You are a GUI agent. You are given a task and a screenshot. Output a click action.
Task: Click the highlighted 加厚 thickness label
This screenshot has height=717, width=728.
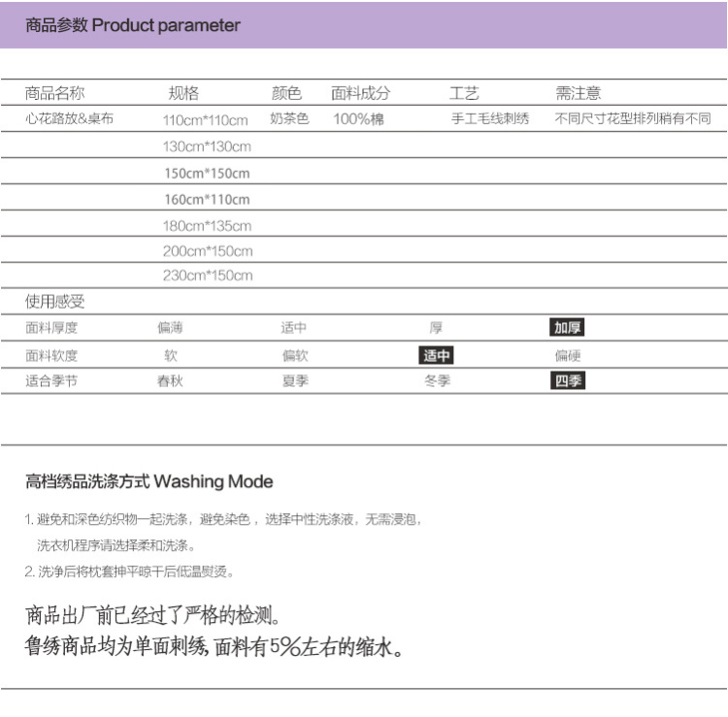568,328
